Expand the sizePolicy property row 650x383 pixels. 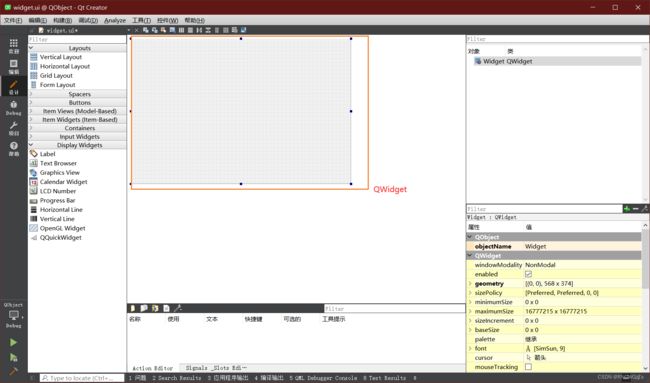470,293
